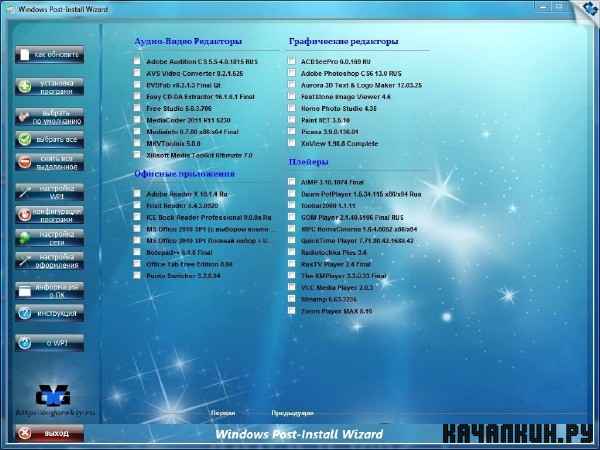Check the MPC HomeCinema checkbox
600x450 pixels.
pos(292,229)
